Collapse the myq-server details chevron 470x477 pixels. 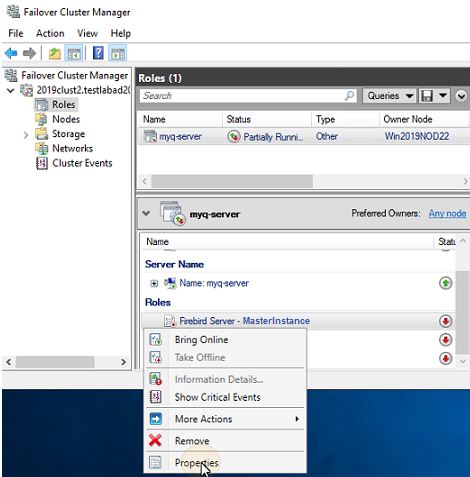click(146, 213)
